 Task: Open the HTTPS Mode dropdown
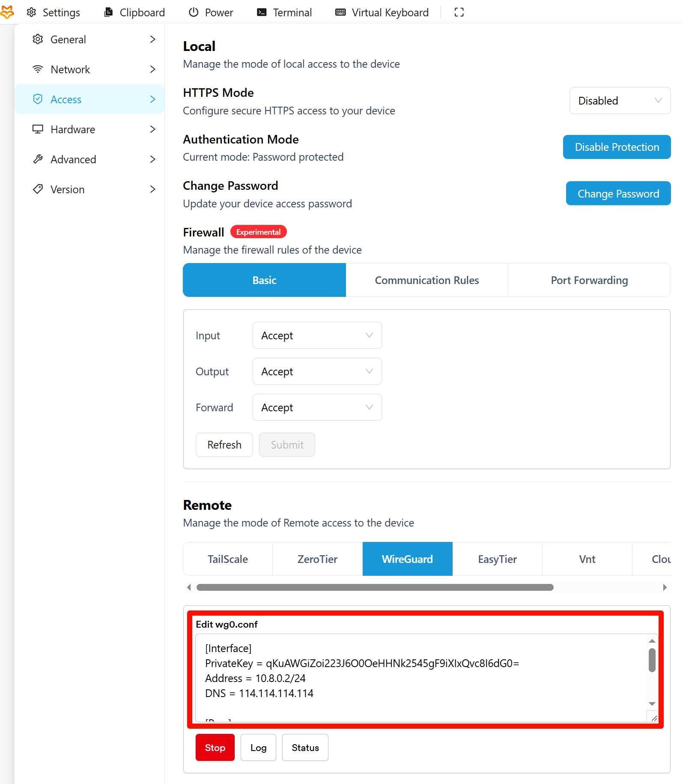pyautogui.click(x=620, y=101)
